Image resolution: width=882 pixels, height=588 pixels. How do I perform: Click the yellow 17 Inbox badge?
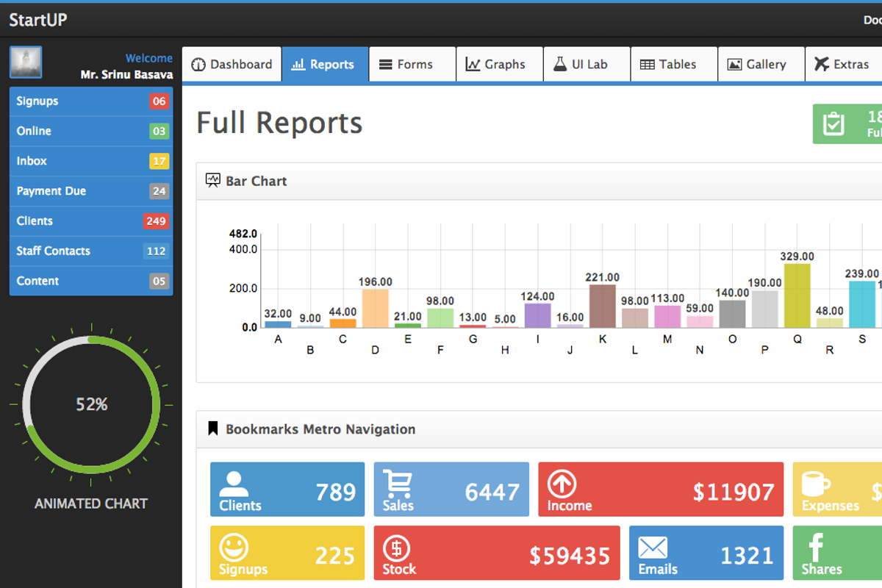point(159,161)
